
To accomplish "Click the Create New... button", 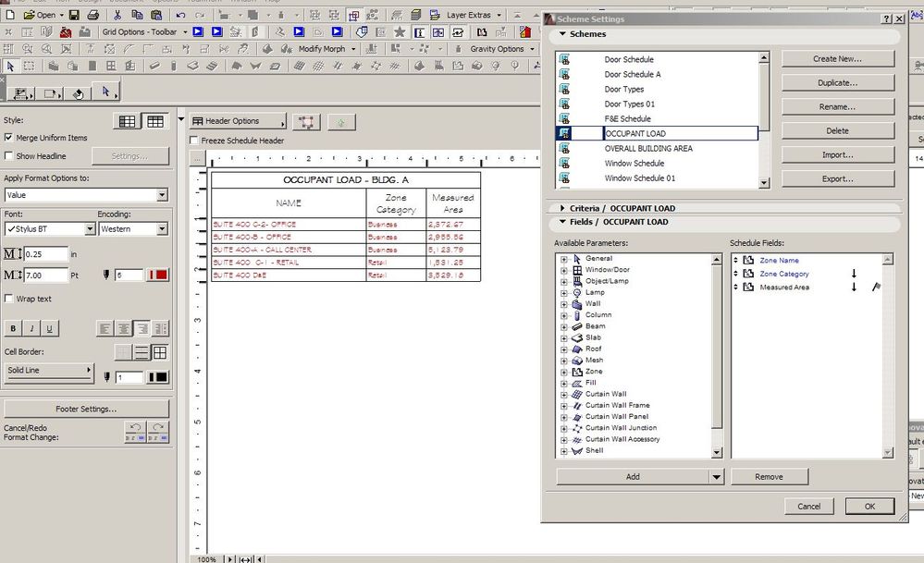I will coord(837,58).
